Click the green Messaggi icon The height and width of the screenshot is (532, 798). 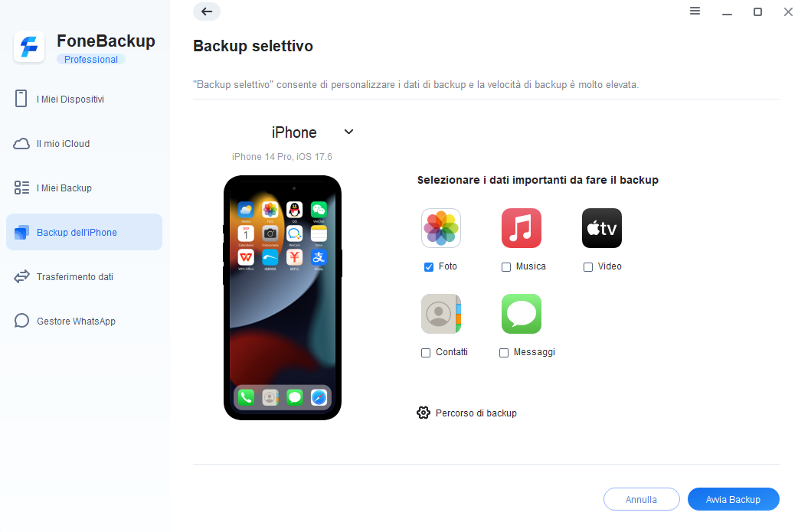tap(521, 314)
